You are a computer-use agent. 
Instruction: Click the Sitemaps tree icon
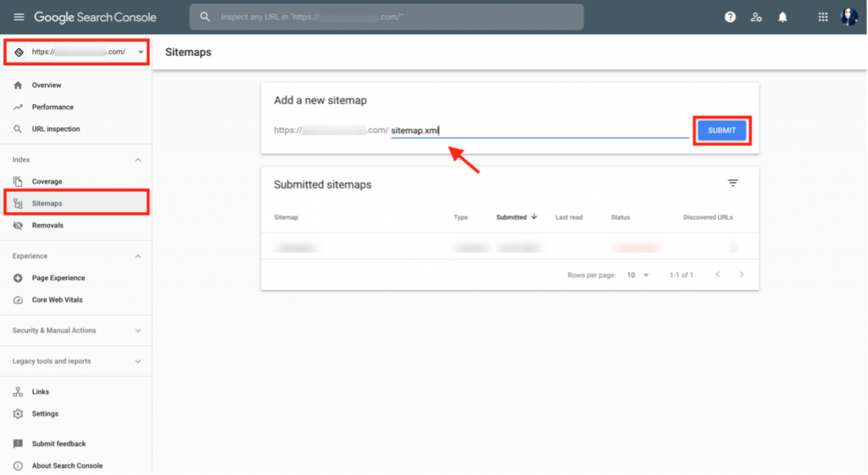(18, 204)
